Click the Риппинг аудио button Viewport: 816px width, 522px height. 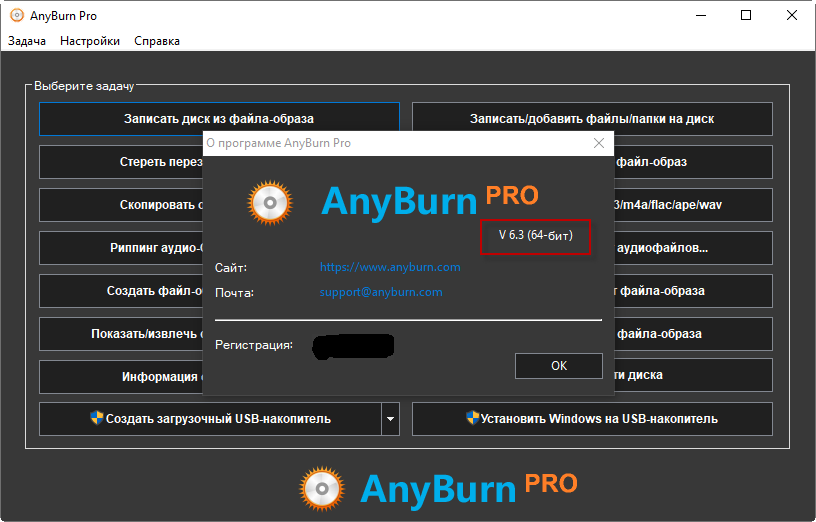coord(121,248)
